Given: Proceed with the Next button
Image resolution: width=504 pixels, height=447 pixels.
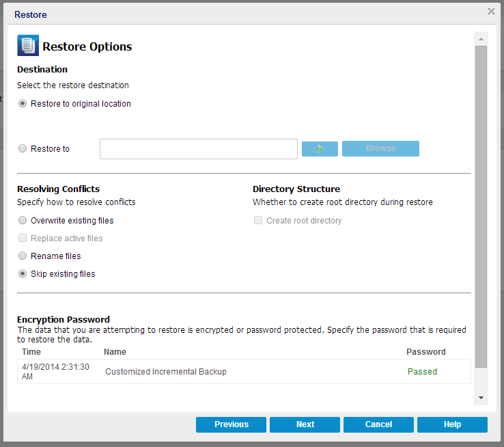Looking at the screenshot, I should point(305,424).
